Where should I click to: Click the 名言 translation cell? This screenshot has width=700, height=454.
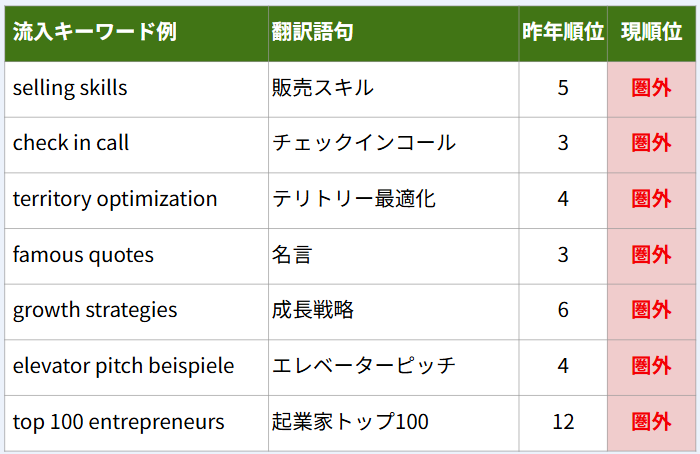point(292,255)
